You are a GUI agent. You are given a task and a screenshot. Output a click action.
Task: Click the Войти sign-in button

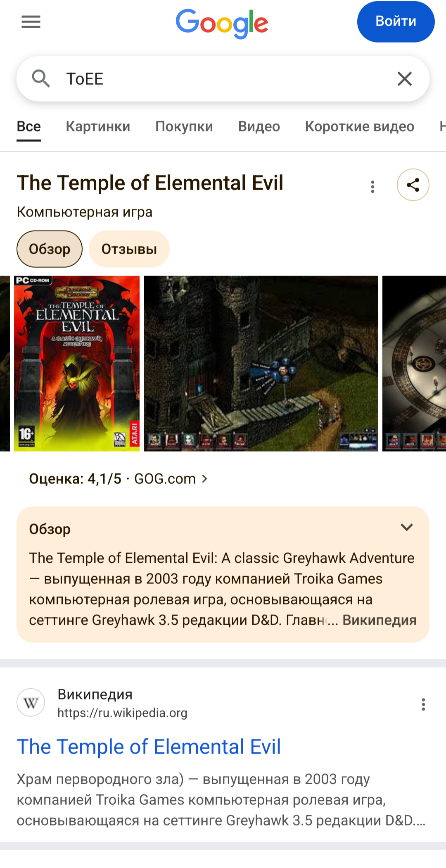pos(396,21)
